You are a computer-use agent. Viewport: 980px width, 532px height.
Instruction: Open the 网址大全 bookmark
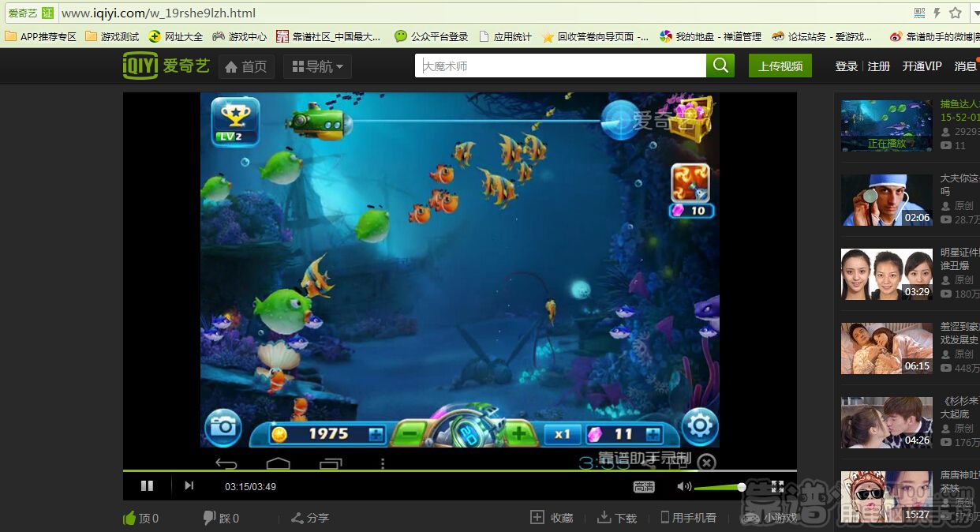click(176, 36)
